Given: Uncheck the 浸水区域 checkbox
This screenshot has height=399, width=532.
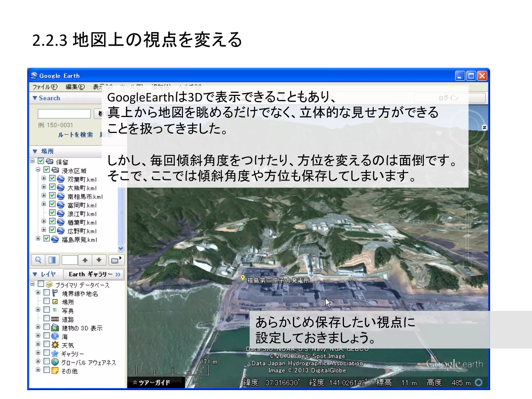Looking at the screenshot, I should (46, 170).
